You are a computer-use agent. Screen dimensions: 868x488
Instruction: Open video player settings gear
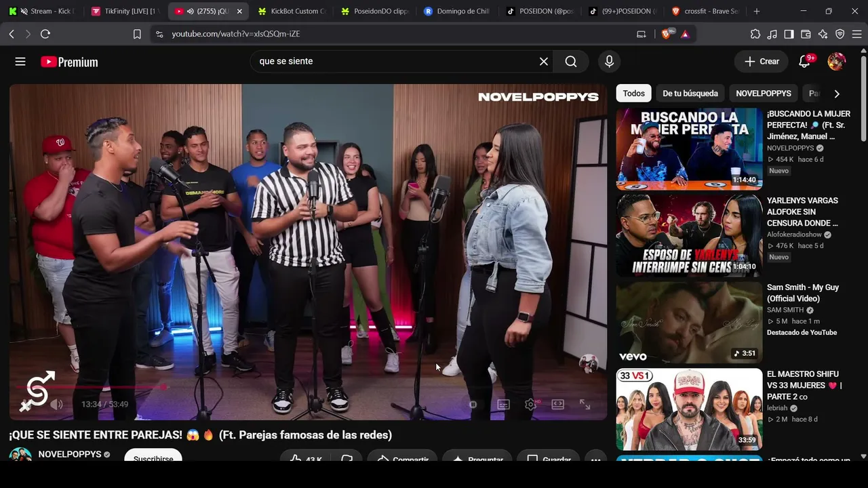pyautogui.click(x=530, y=405)
